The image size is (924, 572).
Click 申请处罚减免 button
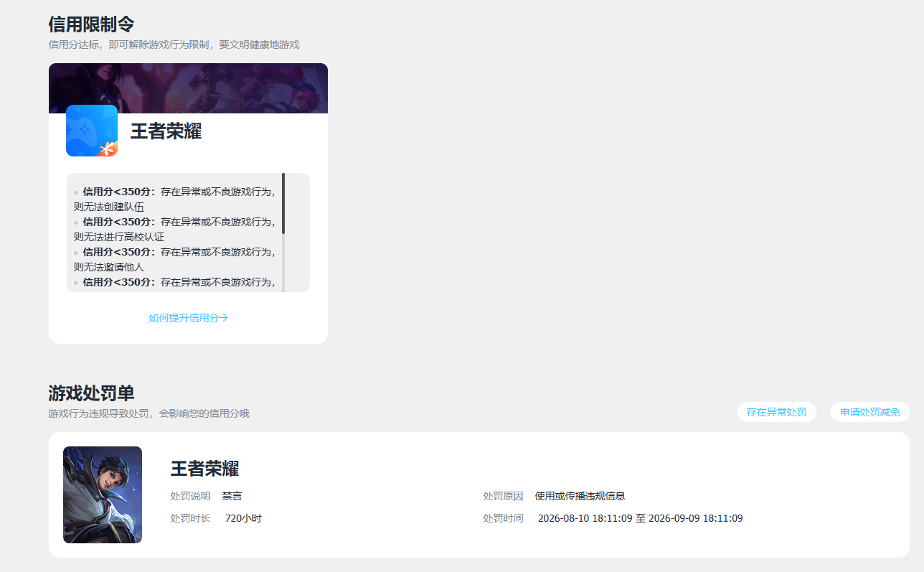coord(870,412)
